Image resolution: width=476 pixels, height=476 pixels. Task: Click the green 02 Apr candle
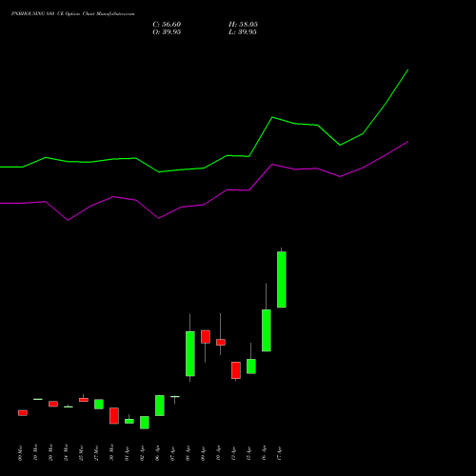point(145,423)
